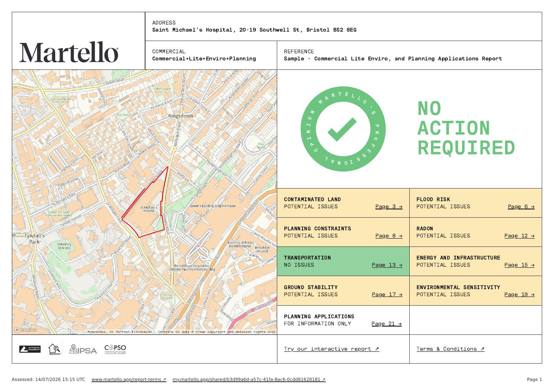The width and height of the screenshot is (554, 392).
Task: Click POTENTIAL ISSUES under Flood Risk
Action: point(443,206)
